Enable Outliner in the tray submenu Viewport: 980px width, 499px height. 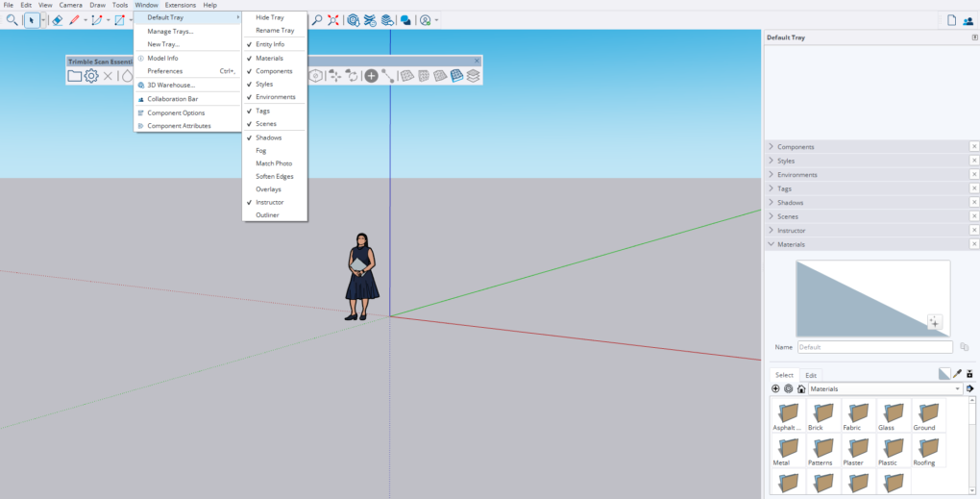[275, 215]
